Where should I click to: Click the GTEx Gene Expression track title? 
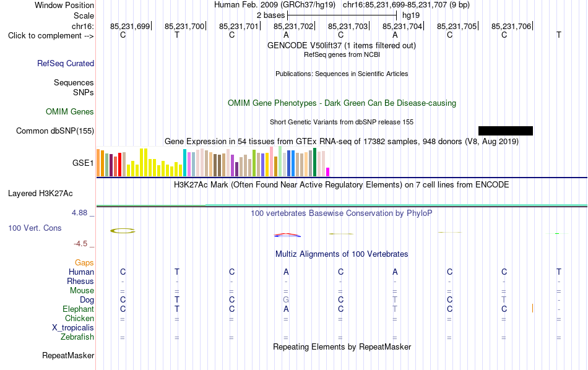(x=342, y=141)
